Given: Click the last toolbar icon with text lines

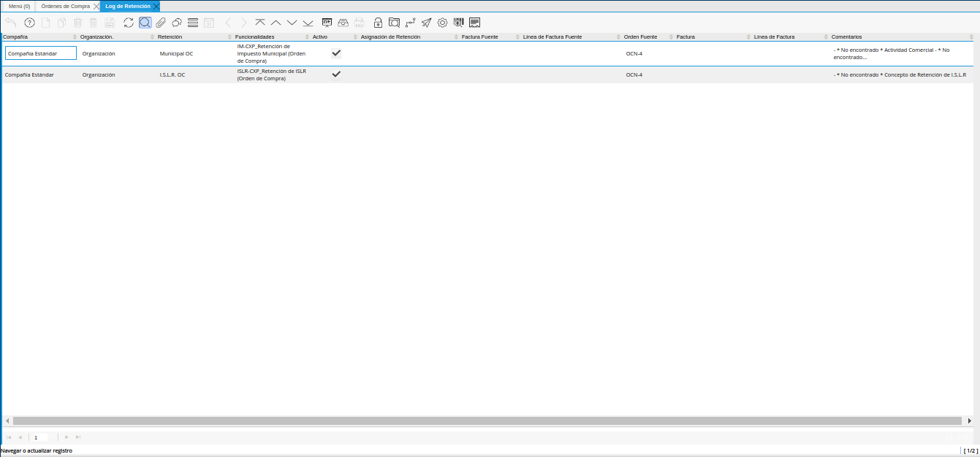Looking at the screenshot, I should [x=474, y=23].
